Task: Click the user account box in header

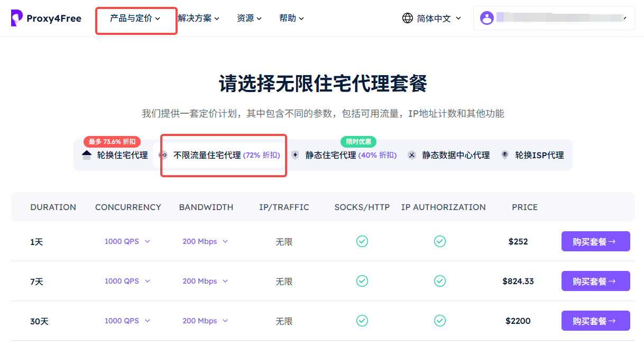Action: point(554,18)
